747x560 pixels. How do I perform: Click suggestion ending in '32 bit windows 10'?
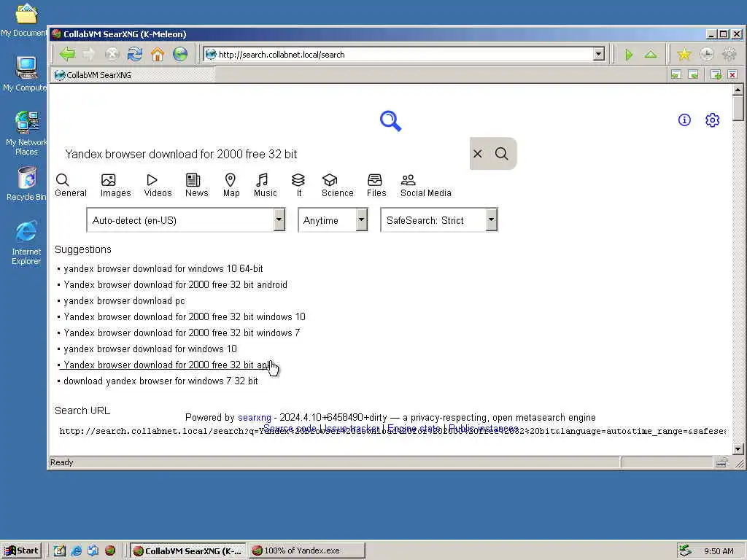185,316
